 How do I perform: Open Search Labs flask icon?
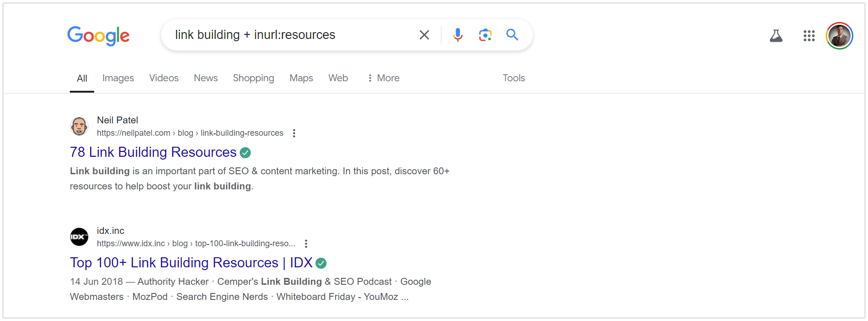tap(776, 36)
